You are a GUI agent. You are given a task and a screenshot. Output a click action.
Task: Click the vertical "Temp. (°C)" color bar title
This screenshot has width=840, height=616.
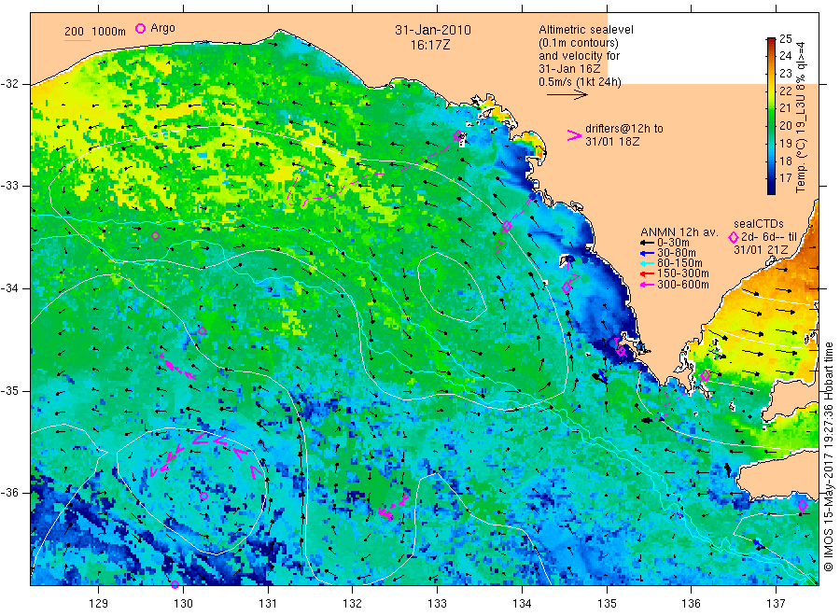(x=801, y=117)
